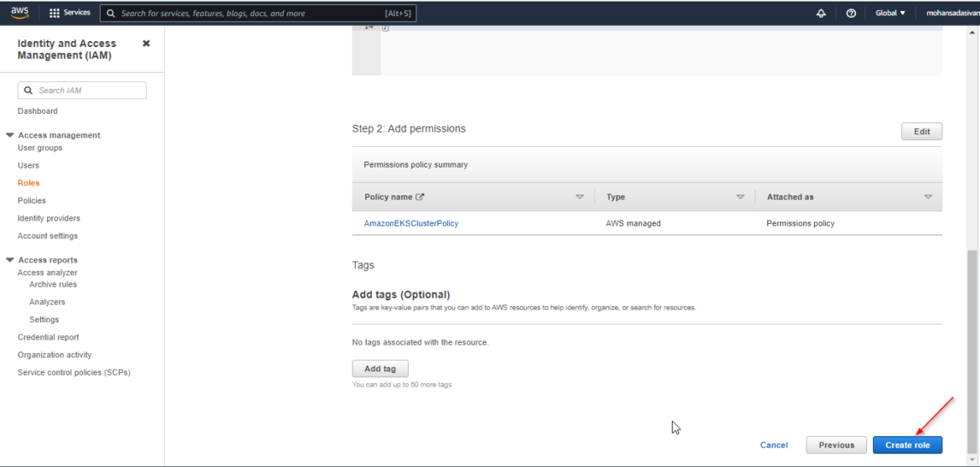Click the Step 2: Add permissions heading
980x467 pixels.
click(x=409, y=128)
